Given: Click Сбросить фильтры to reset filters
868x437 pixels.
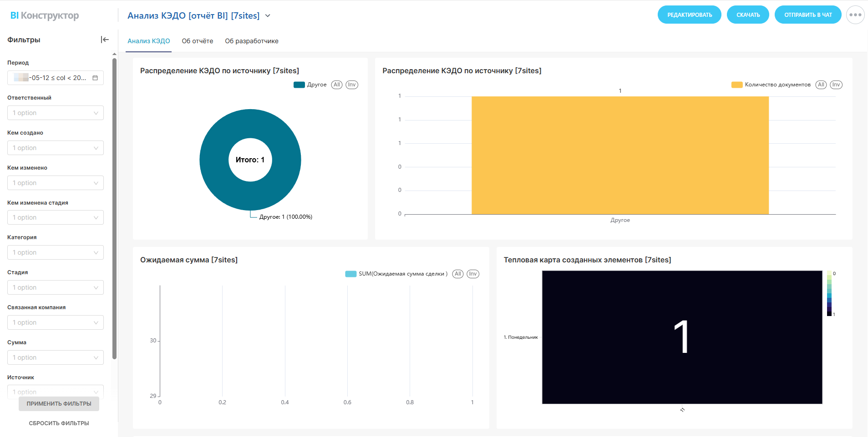Looking at the screenshot, I should click(x=59, y=423).
